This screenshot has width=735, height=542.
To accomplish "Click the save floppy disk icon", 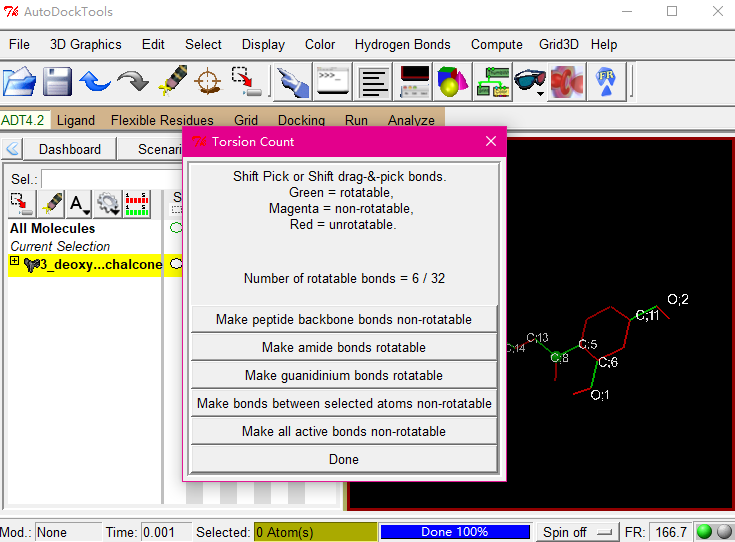I will 57,81.
